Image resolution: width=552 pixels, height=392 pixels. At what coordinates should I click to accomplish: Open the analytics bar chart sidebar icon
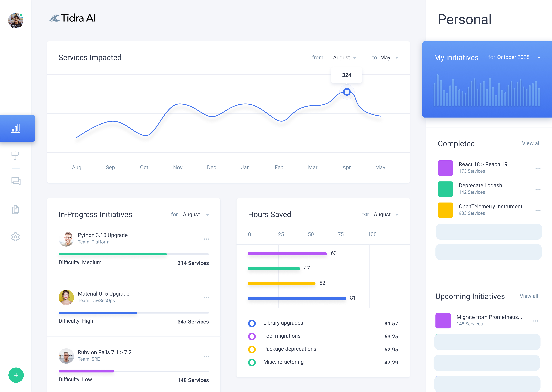[x=16, y=128]
